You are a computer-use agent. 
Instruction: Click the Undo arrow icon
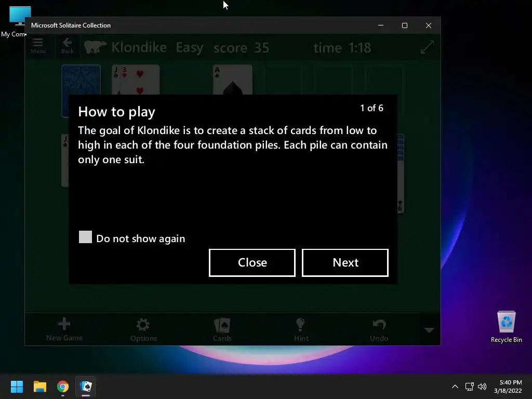379,329
